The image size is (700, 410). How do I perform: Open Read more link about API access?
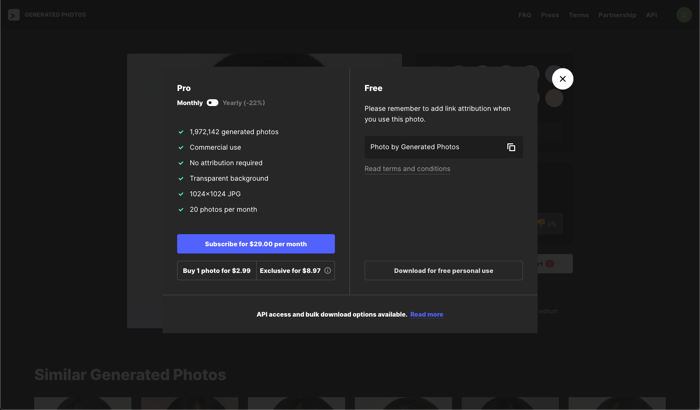coord(427,314)
